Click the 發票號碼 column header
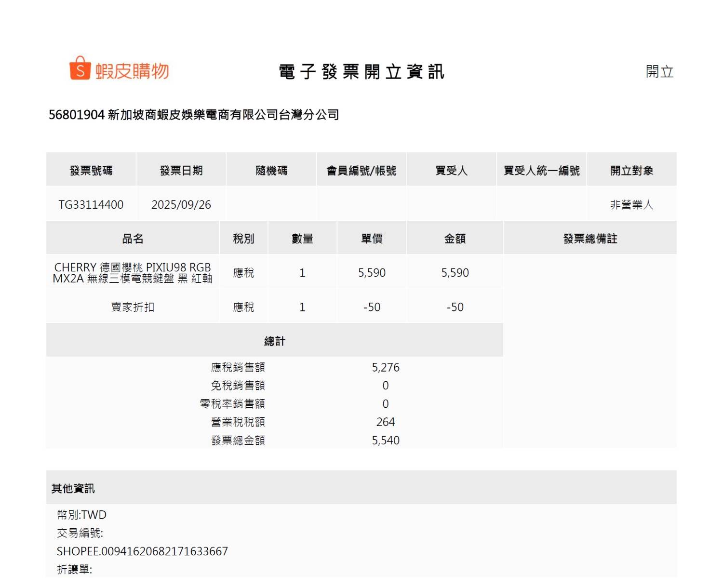723x588 pixels. click(x=91, y=171)
